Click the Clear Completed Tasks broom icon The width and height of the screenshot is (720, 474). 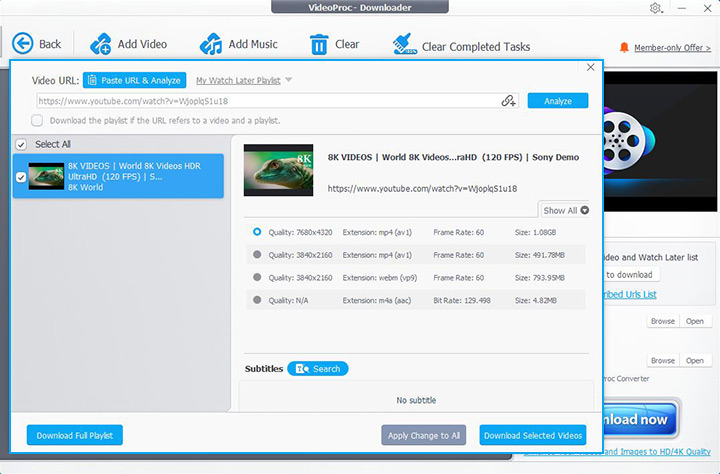[405, 44]
